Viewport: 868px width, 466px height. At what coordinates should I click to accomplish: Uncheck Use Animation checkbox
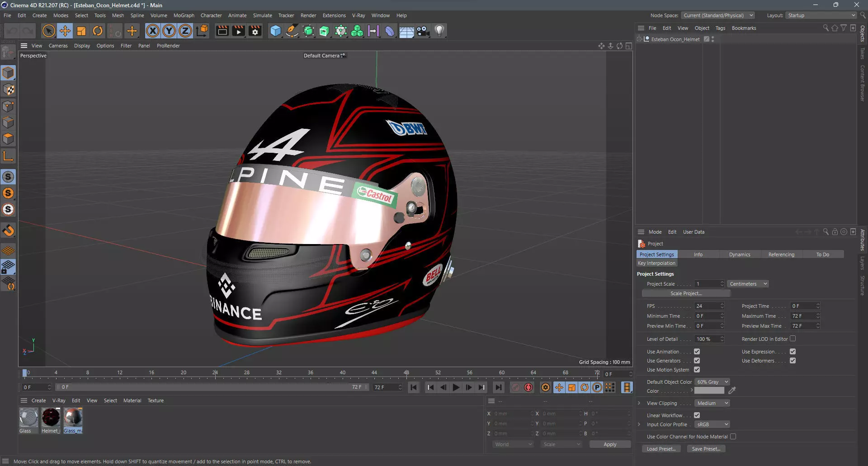(x=697, y=352)
